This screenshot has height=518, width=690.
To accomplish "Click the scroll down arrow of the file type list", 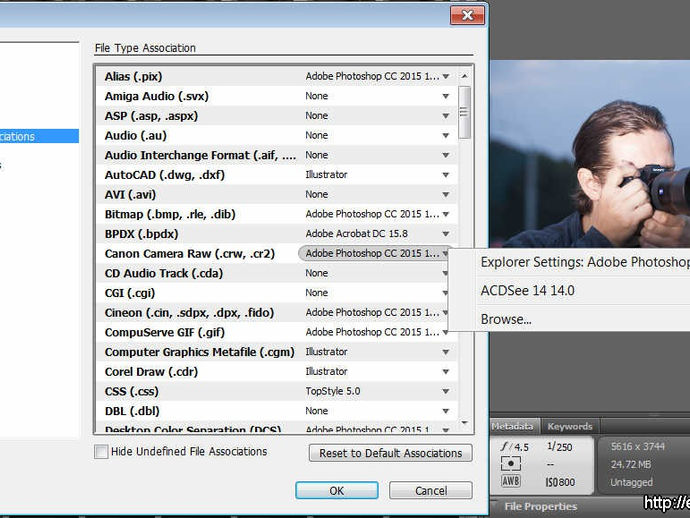I will [x=464, y=423].
